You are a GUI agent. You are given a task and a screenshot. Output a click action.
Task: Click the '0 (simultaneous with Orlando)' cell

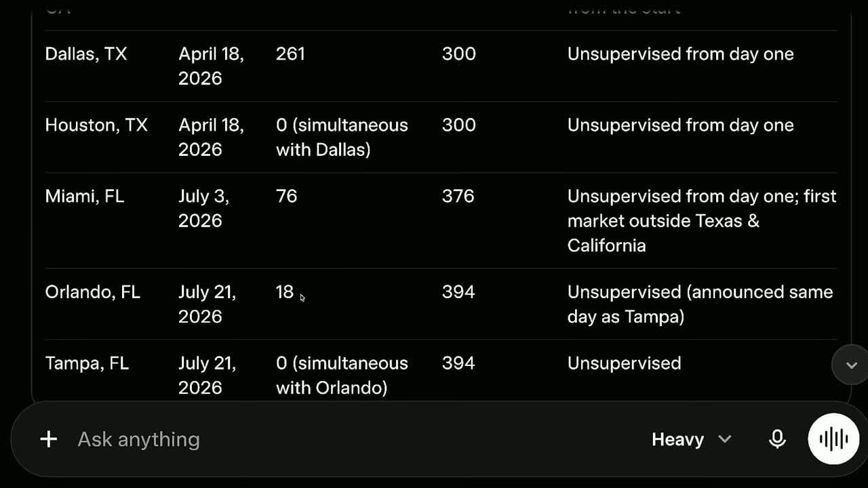pos(342,375)
